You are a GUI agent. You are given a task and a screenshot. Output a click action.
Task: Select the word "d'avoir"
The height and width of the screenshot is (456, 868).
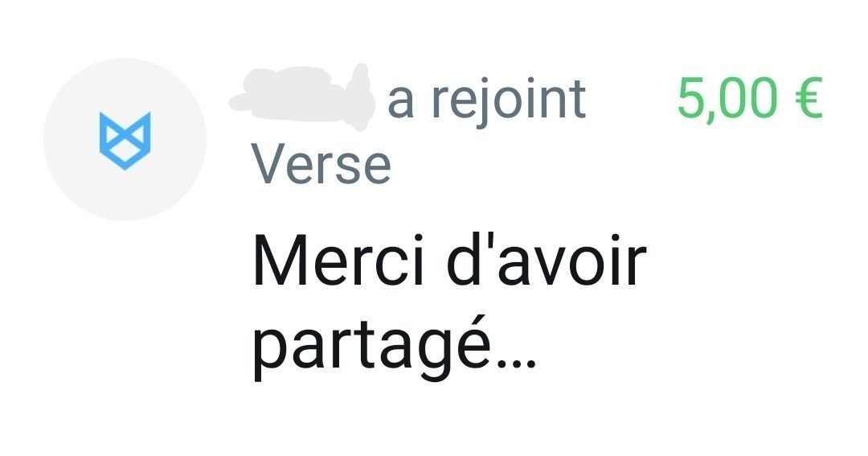coord(547,260)
